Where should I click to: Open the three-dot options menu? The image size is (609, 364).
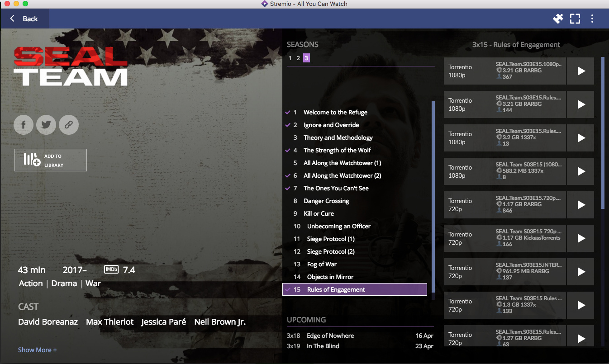point(592,19)
